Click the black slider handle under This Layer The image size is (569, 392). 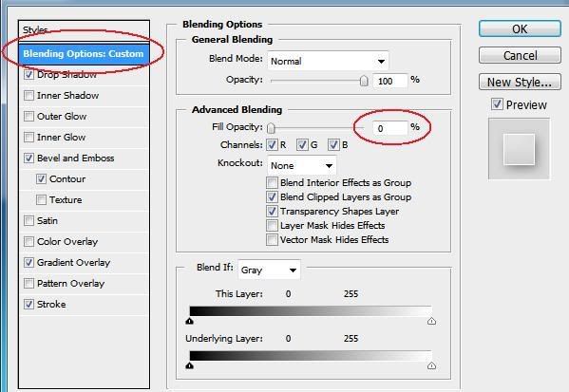click(x=189, y=321)
